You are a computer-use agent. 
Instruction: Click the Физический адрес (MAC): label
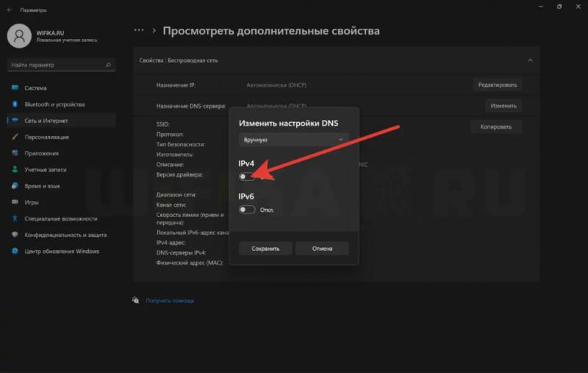point(190,263)
